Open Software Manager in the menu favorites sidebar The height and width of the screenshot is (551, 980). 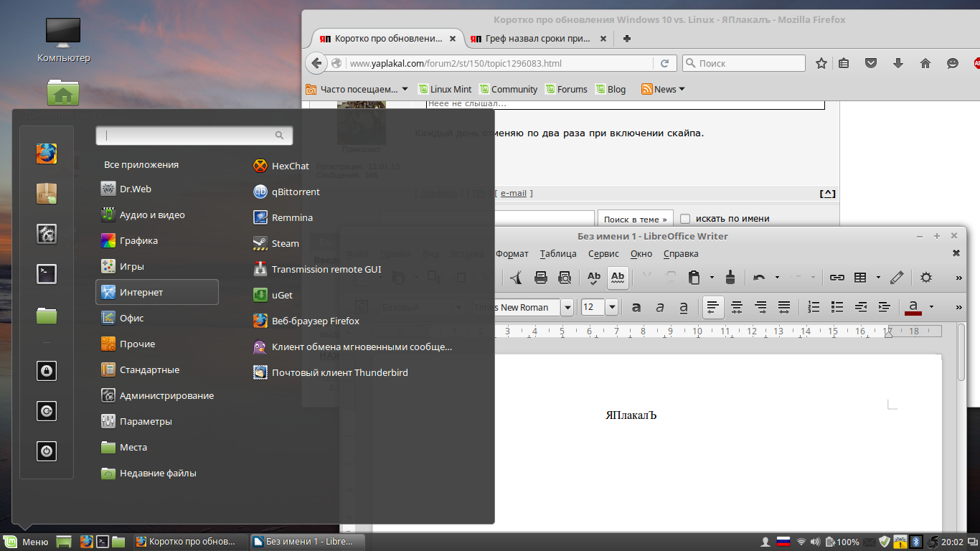coord(47,194)
